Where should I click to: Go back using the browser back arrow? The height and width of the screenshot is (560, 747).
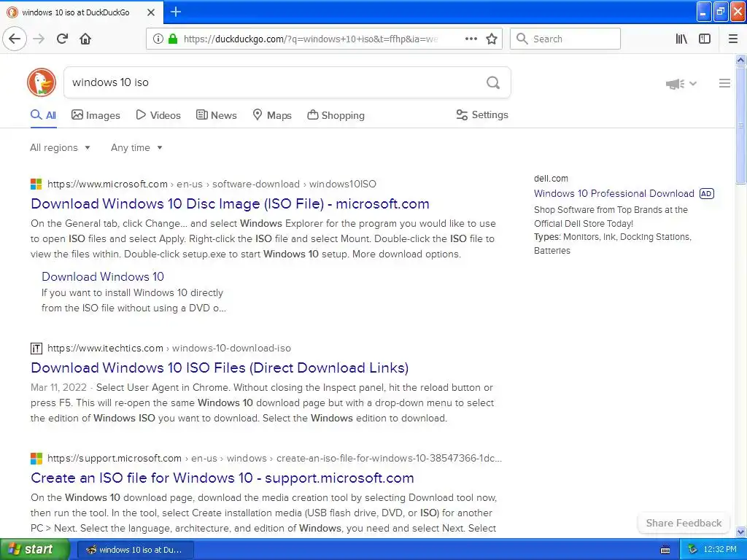15,39
